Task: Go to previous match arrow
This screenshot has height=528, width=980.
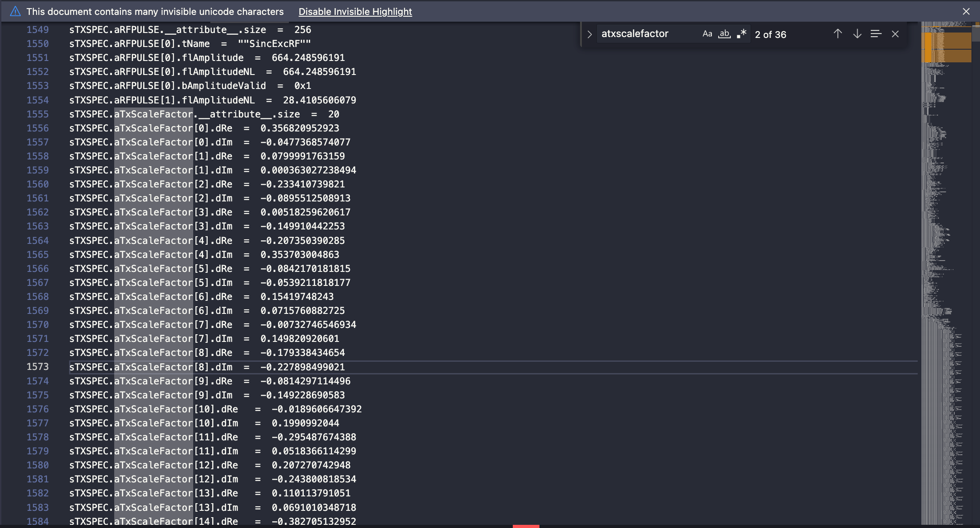Action: click(x=837, y=34)
